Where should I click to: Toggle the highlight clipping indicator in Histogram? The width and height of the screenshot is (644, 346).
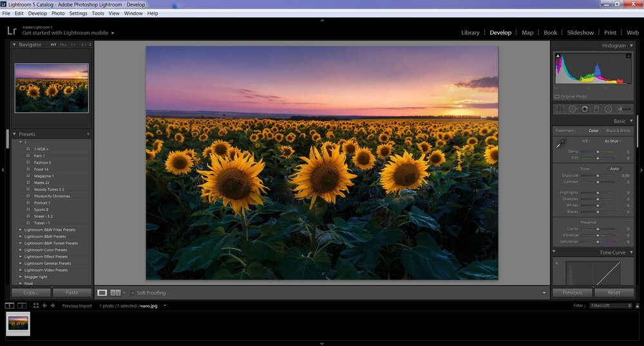(x=629, y=56)
